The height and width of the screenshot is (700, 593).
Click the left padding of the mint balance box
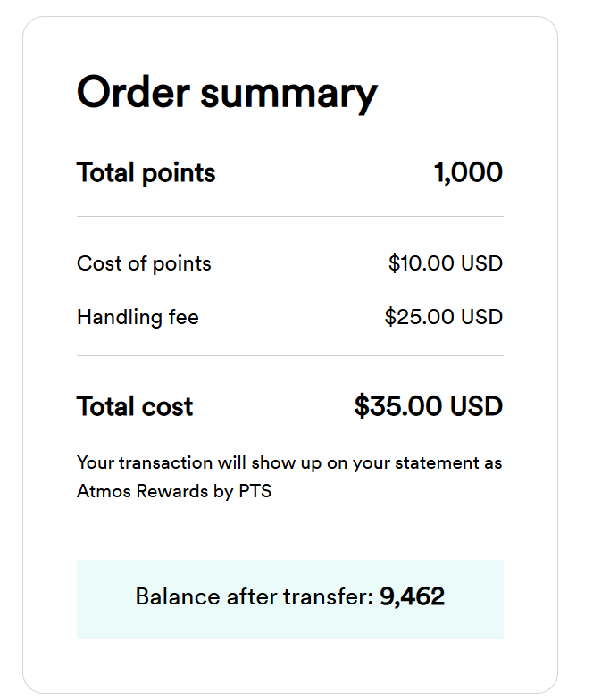pos(98,598)
